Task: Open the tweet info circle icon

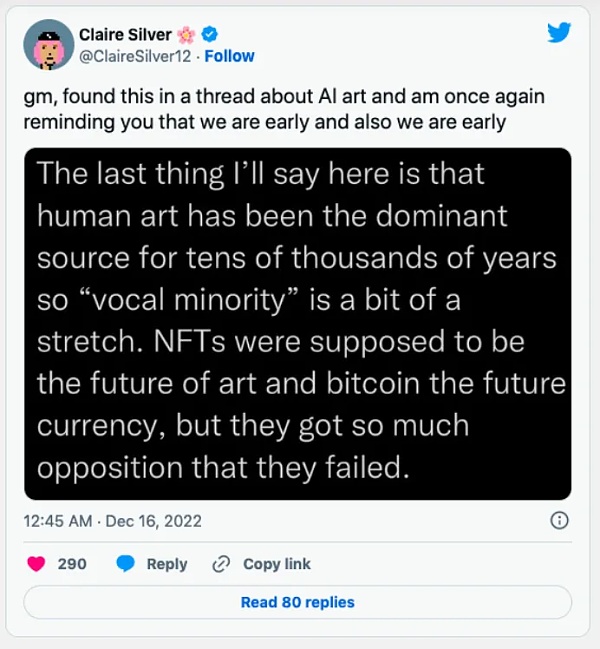Action: point(560,520)
